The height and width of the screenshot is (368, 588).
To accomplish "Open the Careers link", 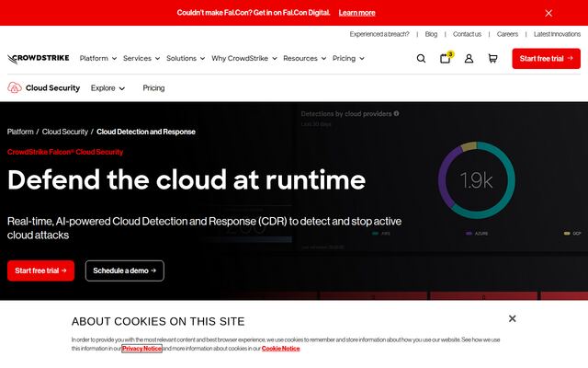I will tap(507, 34).
